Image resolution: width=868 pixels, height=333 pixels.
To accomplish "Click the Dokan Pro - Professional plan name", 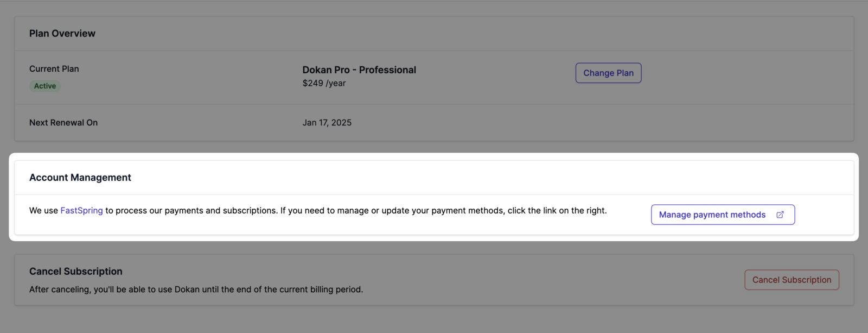I will [x=359, y=70].
